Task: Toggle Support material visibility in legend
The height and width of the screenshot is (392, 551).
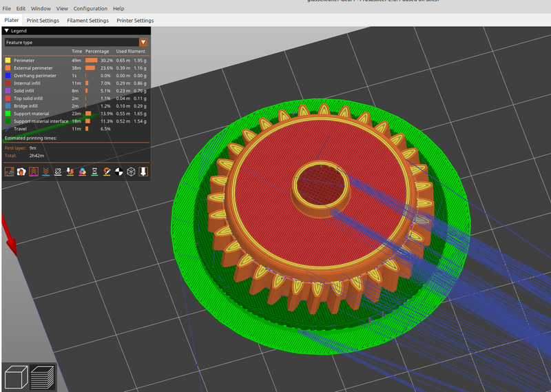Action: (31, 114)
